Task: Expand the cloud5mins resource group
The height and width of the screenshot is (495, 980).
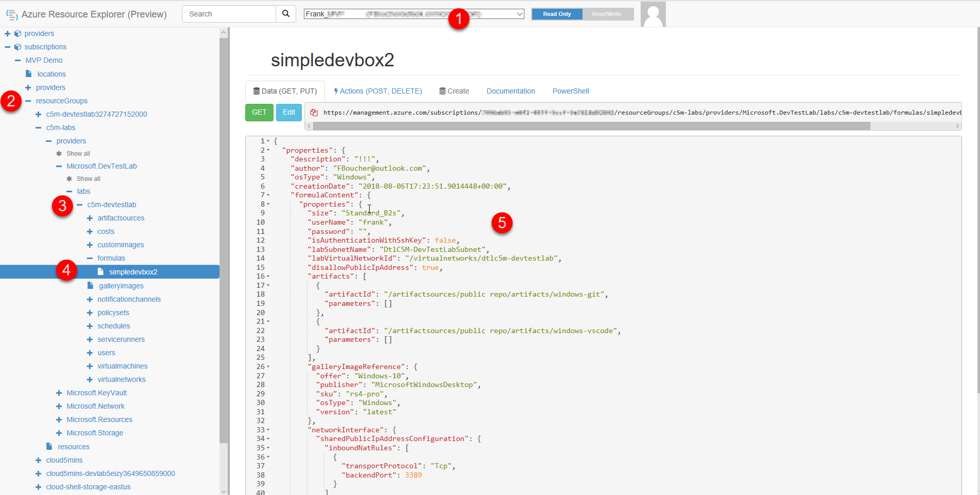Action: 39,460
